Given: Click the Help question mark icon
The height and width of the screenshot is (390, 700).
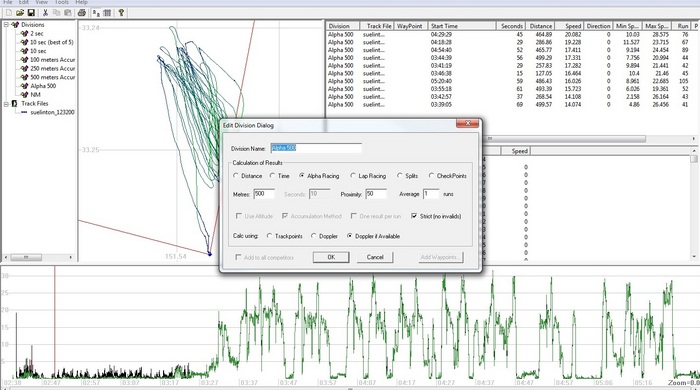Looking at the screenshot, I should [x=121, y=13].
